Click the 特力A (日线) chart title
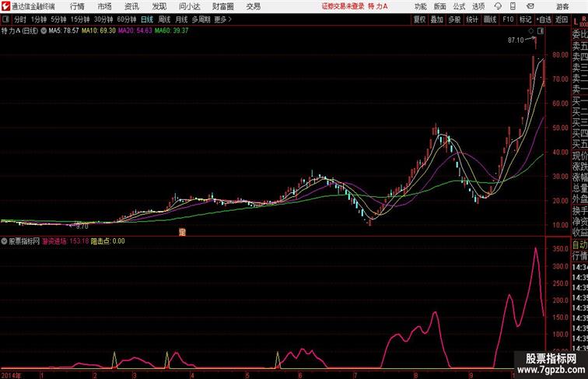 [x=20, y=31]
